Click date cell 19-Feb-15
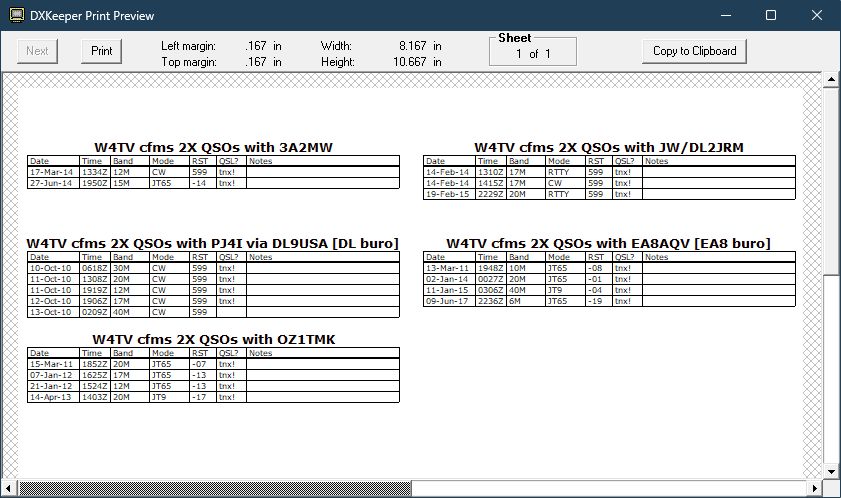 (x=447, y=194)
